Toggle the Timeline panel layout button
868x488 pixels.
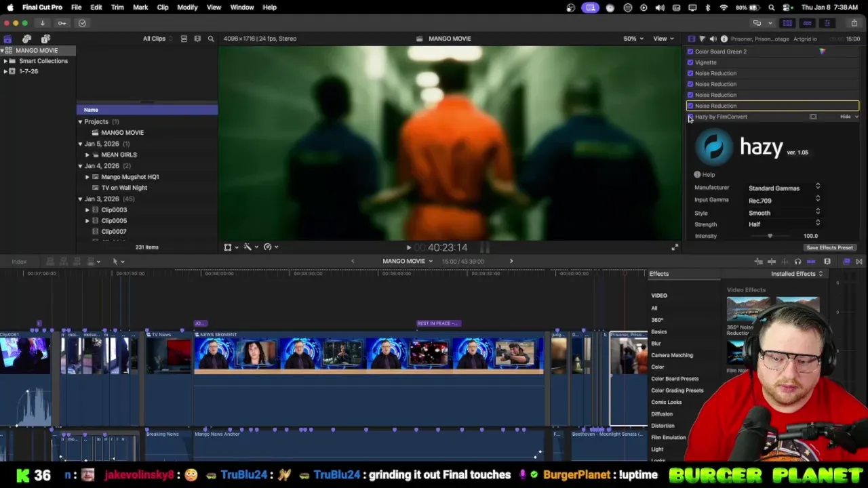(807, 23)
